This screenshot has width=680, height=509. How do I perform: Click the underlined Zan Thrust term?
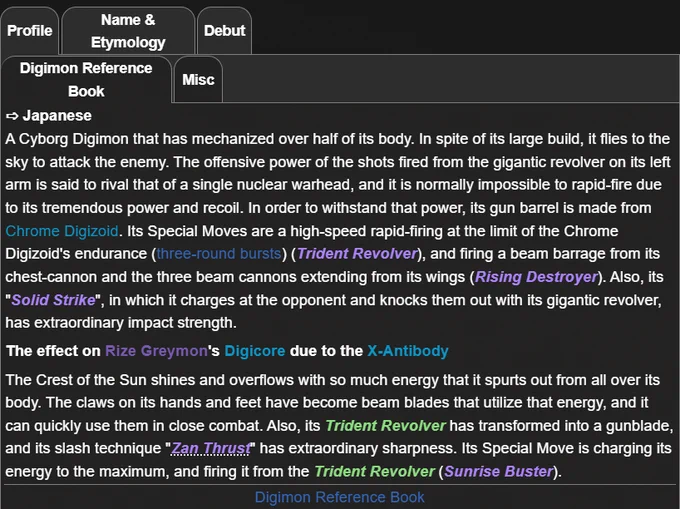coord(211,448)
